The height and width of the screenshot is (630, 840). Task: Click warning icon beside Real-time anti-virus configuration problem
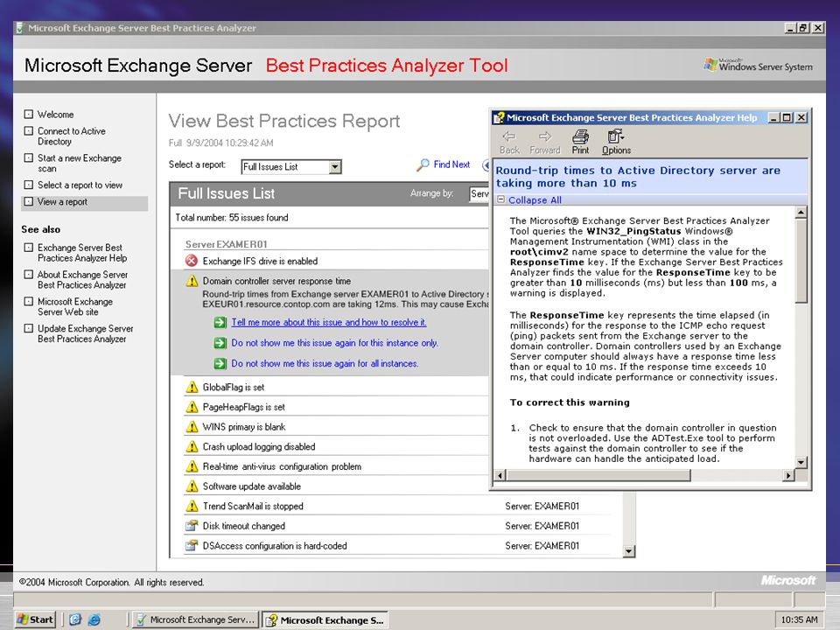(192, 466)
